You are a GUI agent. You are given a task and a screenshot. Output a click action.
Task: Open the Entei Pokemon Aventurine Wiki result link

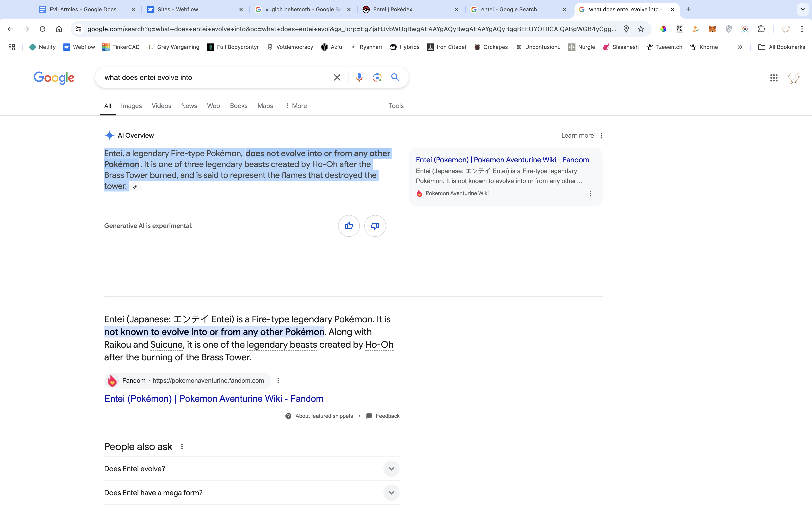point(213,399)
